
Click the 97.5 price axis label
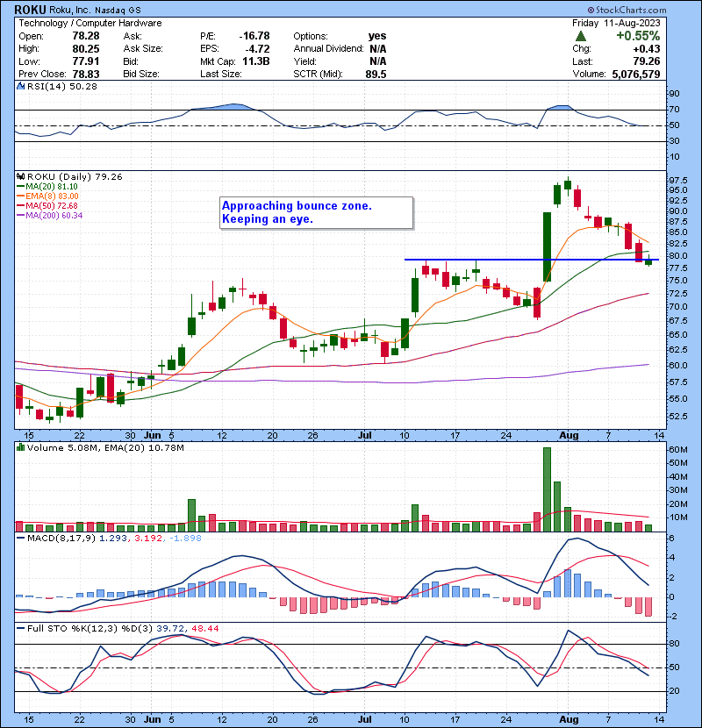point(677,181)
